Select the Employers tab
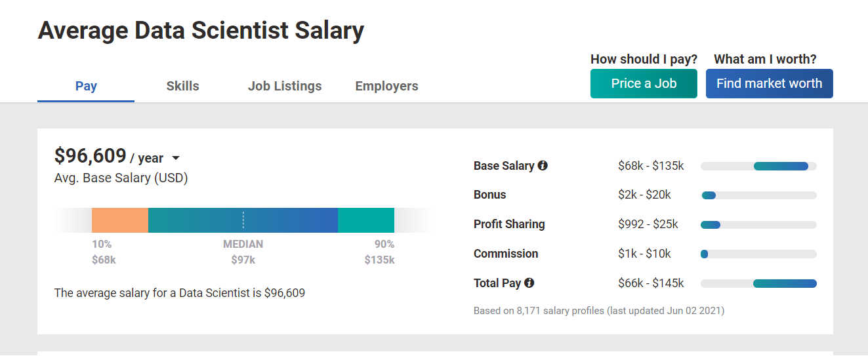The width and height of the screenshot is (868, 356). point(386,86)
